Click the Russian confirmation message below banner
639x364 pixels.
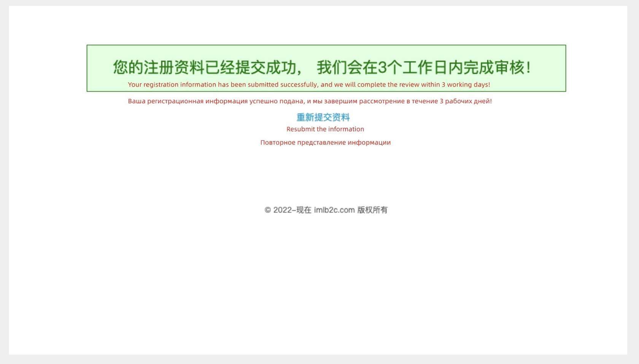[x=310, y=101]
